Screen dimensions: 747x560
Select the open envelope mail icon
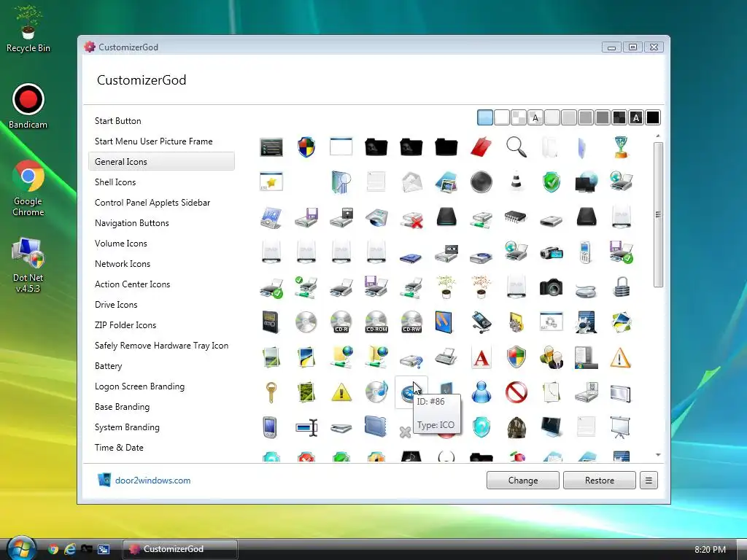tap(411, 182)
